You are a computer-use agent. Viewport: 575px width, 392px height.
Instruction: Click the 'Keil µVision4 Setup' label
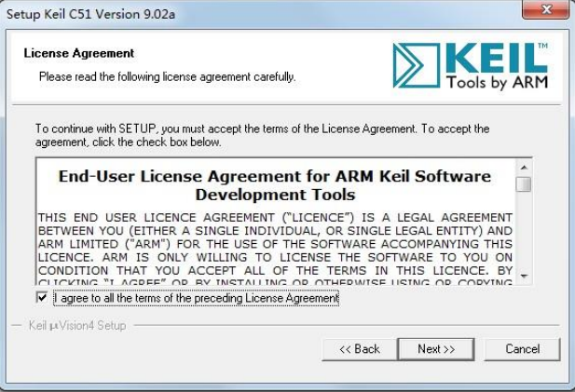77,326
